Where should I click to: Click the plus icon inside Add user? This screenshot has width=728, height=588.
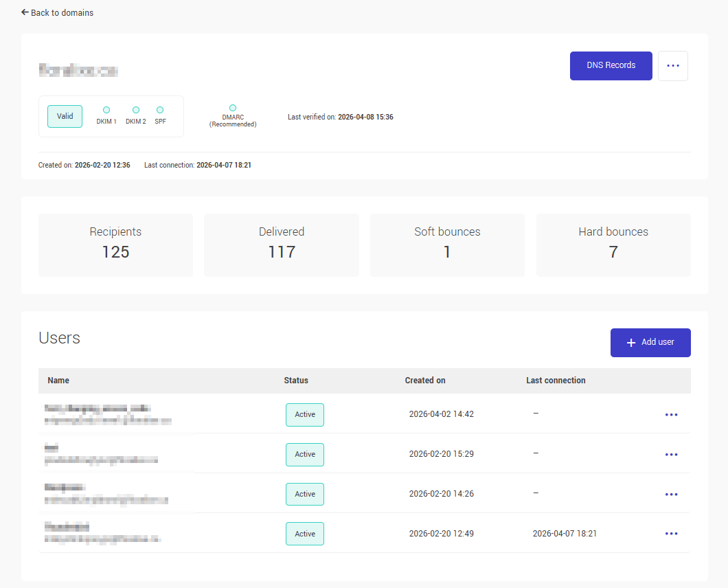(x=630, y=342)
